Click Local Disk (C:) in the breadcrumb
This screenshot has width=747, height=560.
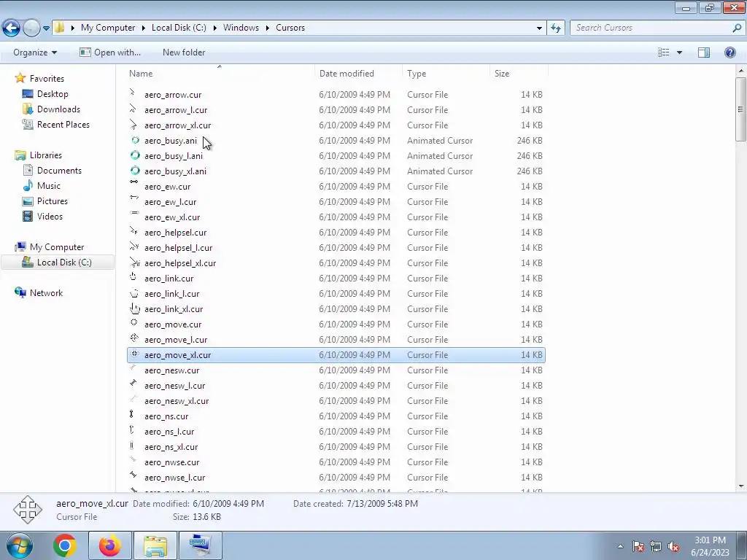(179, 28)
